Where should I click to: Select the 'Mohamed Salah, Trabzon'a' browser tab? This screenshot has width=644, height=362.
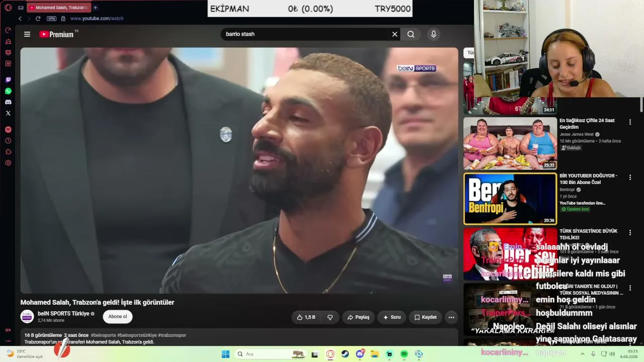click(58, 8)
